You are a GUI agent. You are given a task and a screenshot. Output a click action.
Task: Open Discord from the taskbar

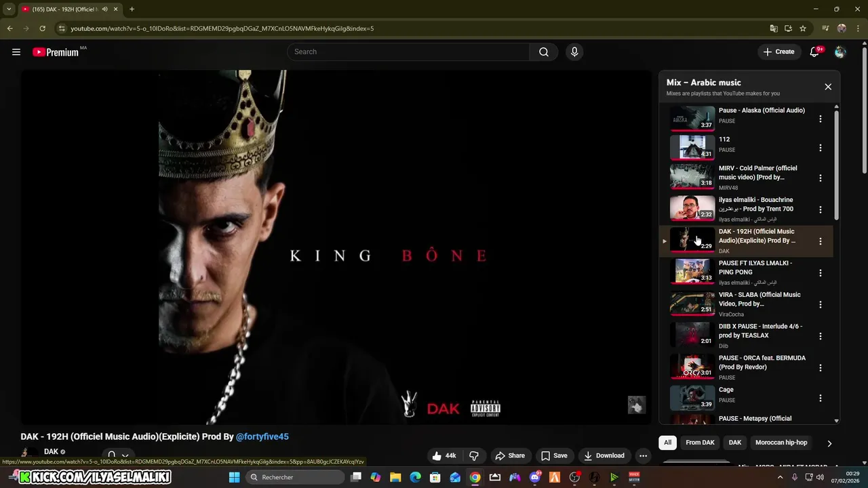click(x=535, y=477)
